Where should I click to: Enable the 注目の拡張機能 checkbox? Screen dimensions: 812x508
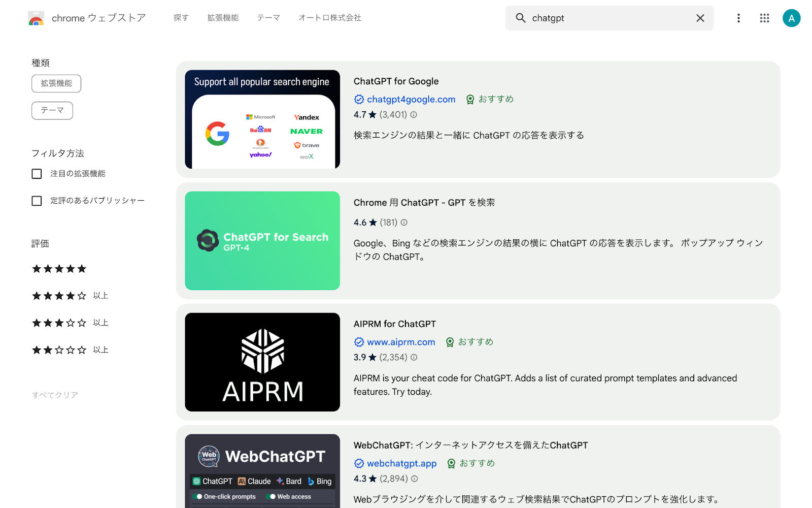(x=37, y=174)
